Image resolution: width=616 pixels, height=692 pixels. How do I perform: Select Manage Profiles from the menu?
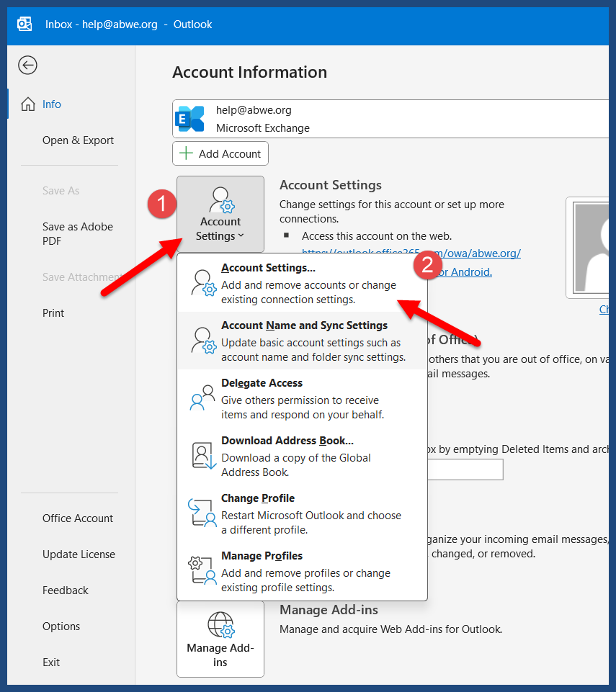pos(302,571)
